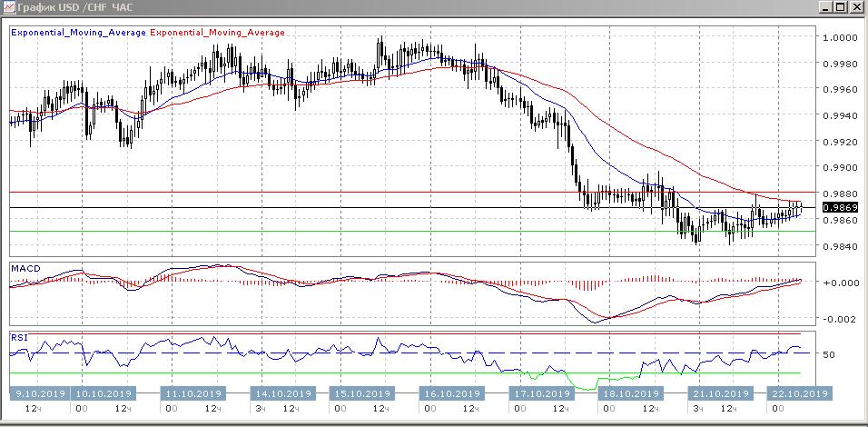
Task: Click the 18.10.2019 date marker
Action: 630,393
